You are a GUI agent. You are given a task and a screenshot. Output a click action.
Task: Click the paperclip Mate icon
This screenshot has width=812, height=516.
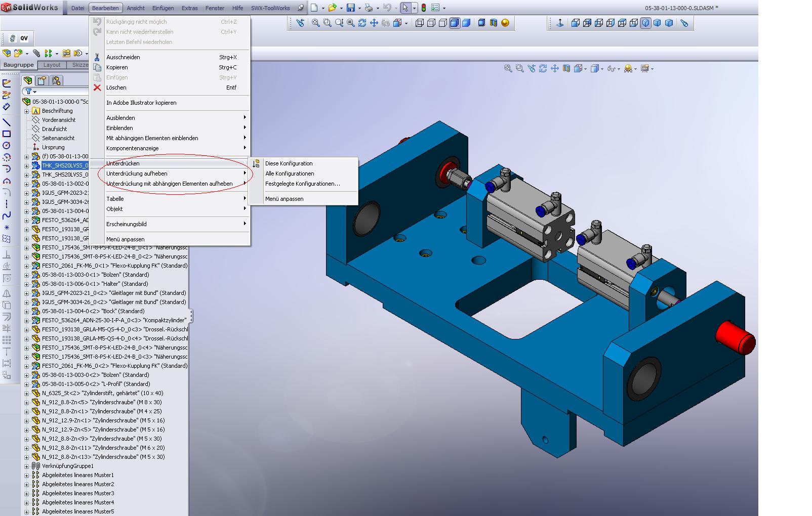pyautogui.click(x=36, y=53)
